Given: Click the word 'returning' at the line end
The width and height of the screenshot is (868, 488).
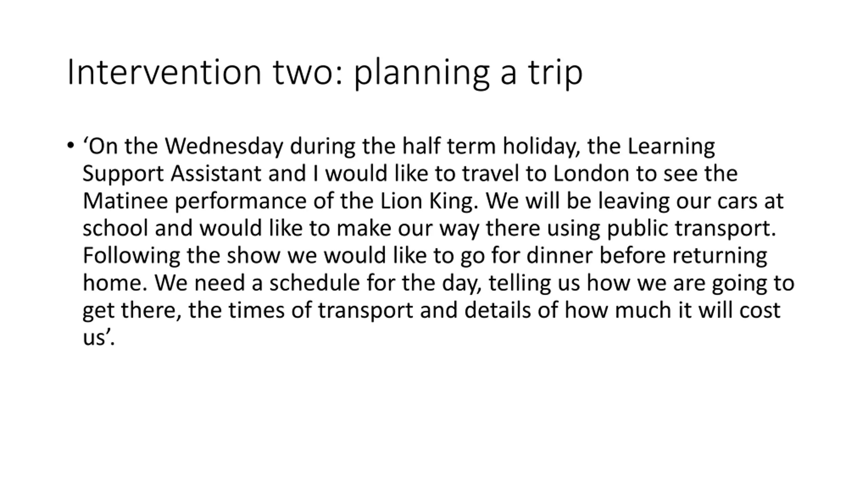Looking at the screenshot, I should (719, 256).
